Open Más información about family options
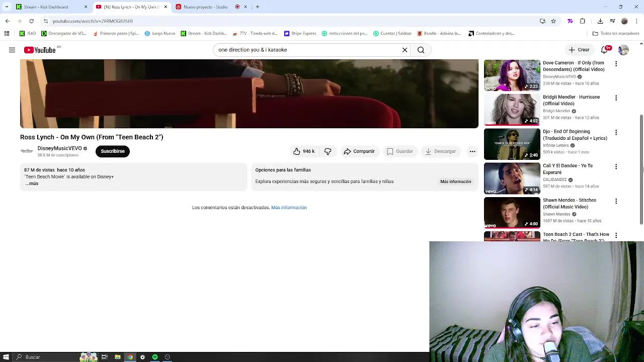The height and width of the screenshot is (362, 644). click(456, 182)
